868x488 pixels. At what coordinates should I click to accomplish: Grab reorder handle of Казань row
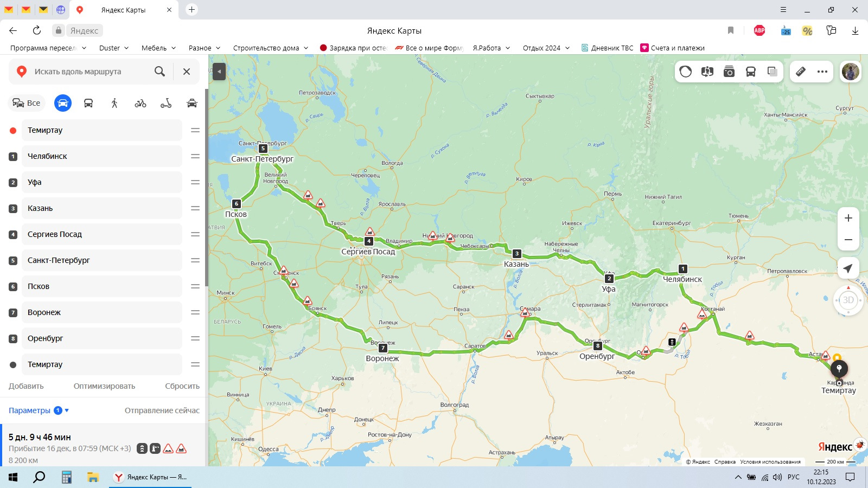(x=195, y=208)
